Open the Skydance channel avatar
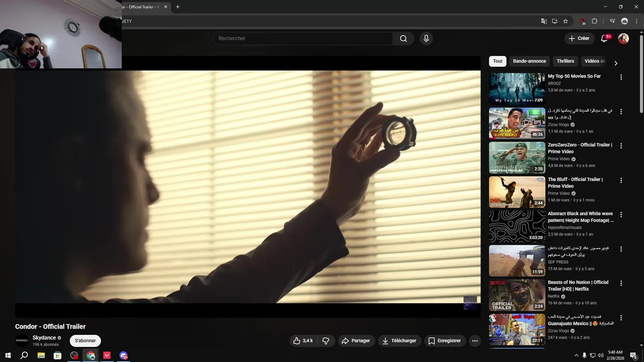 (x=22, y=341)
